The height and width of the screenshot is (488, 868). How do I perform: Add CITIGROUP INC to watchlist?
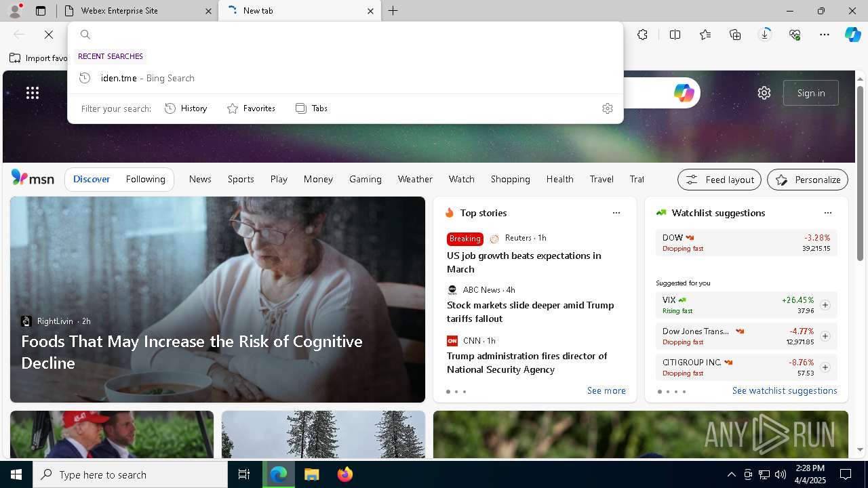(825, 367)
